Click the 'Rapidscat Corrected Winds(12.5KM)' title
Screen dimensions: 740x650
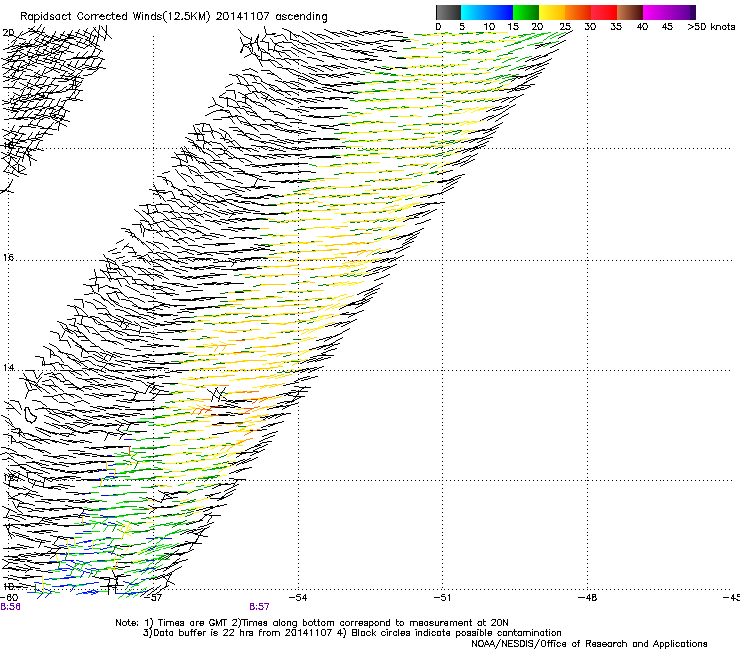[115, 17]
